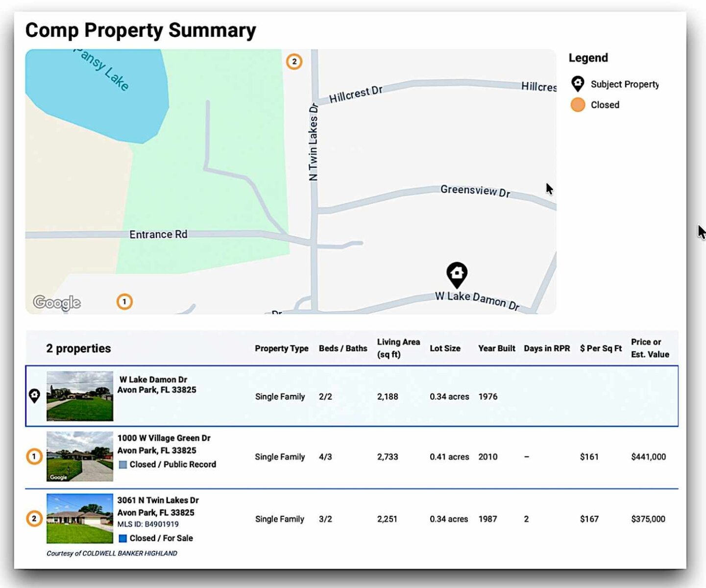Select map marker number 1
This screenshot has height=588, width=706.
click(x=124, y=302)
